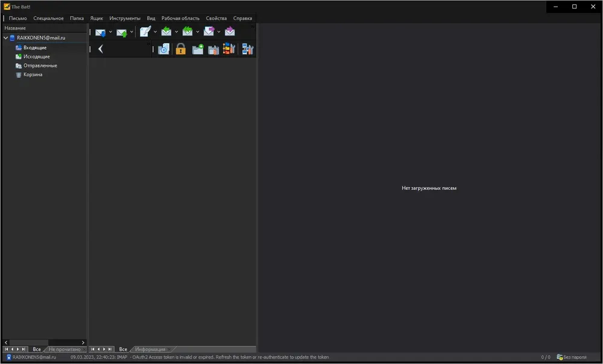Maximize The Bat! window
Viewport: 603px width, 364px height.
[x=574, y=7]
